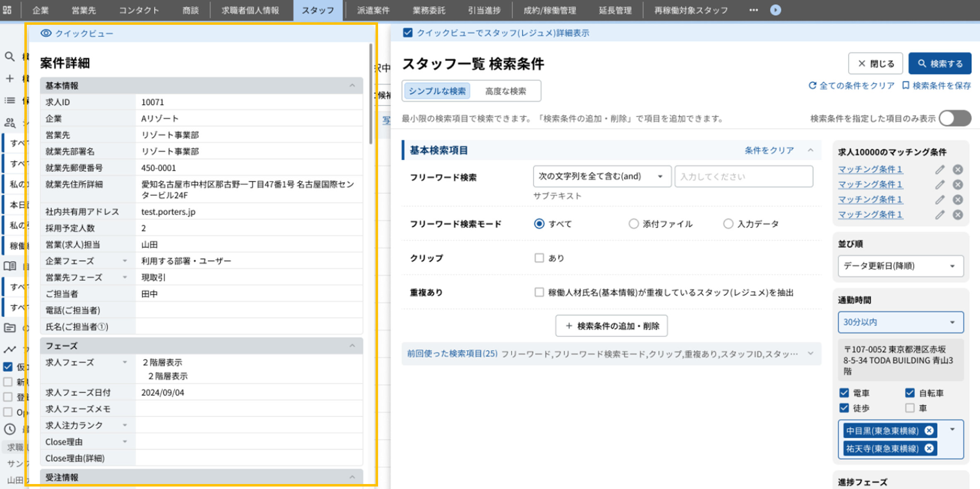The width and height of the screenshot is (980, 489).
Task: Click the pencil icon beside first マッチング条件1
Action: coord(940,169)
